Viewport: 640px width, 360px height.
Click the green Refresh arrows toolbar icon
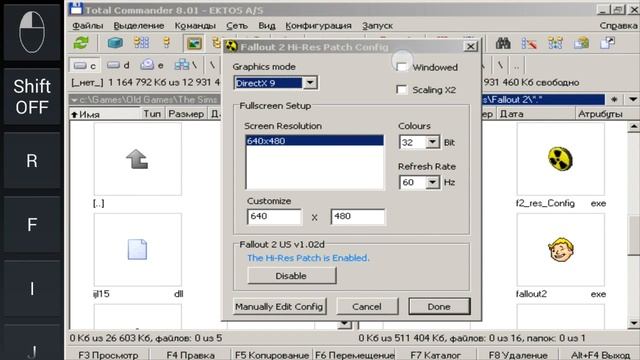point(81,42)
